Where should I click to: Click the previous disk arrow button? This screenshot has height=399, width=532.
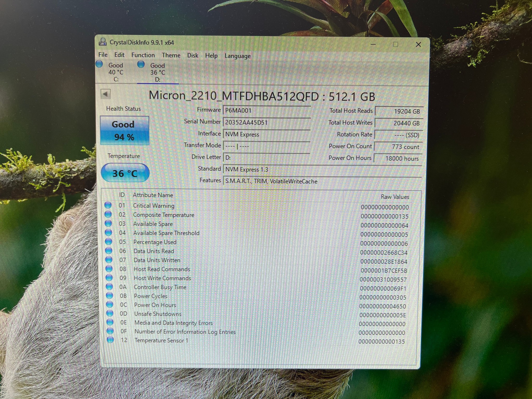106,94
